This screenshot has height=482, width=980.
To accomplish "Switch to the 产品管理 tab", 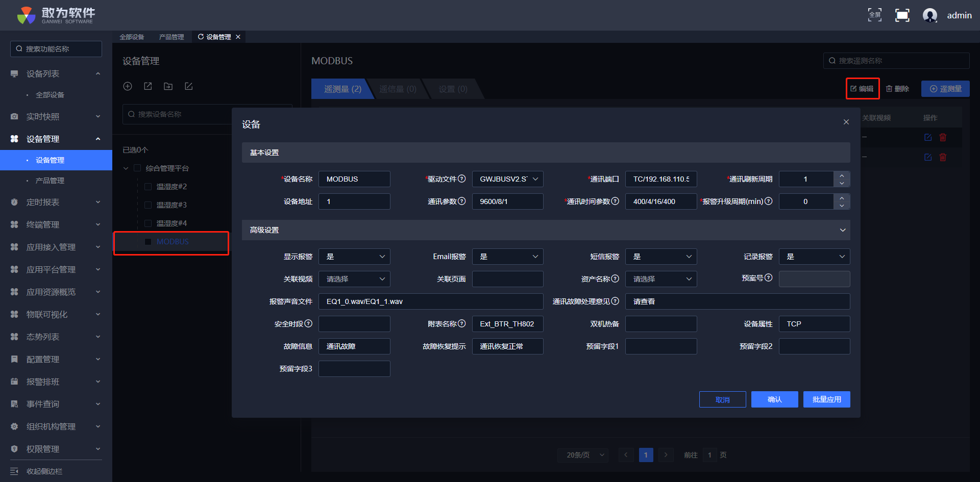I will point(171,37).
